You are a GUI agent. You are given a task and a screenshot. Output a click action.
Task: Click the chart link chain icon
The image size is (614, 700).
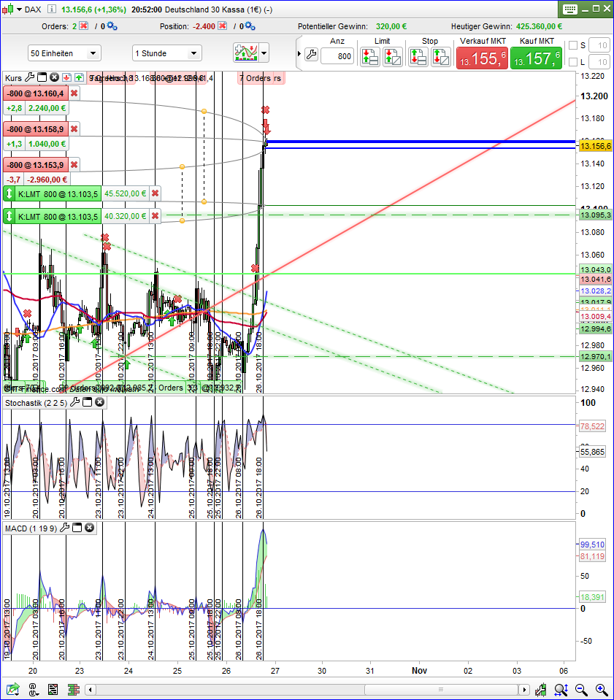coord(34,689)
